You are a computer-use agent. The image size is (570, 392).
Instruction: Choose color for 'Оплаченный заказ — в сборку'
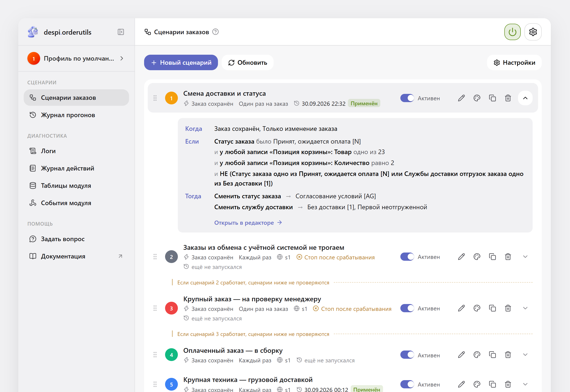[477, 355]
